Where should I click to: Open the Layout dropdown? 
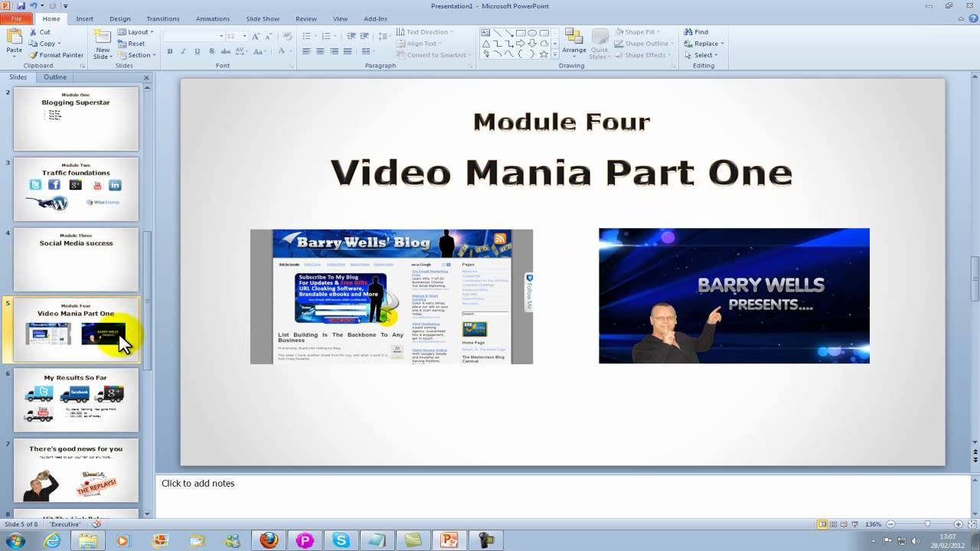pyautogui.click(x=136, y=32)
